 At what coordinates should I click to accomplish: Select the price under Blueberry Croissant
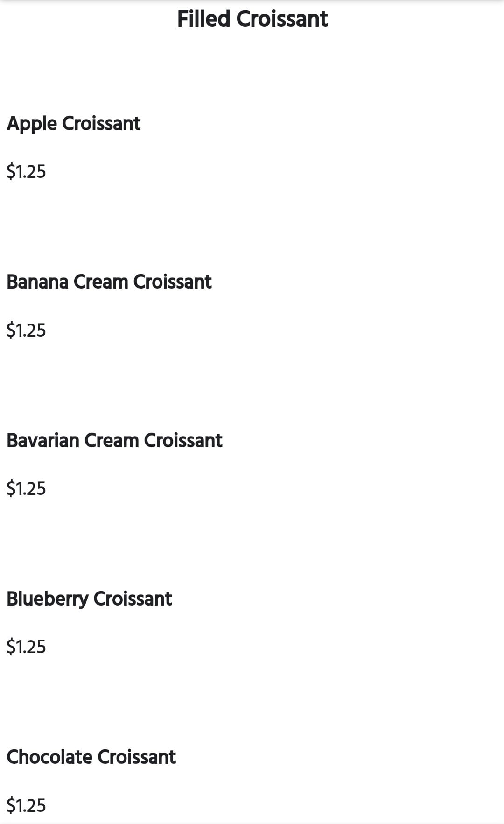coord(26,647)
